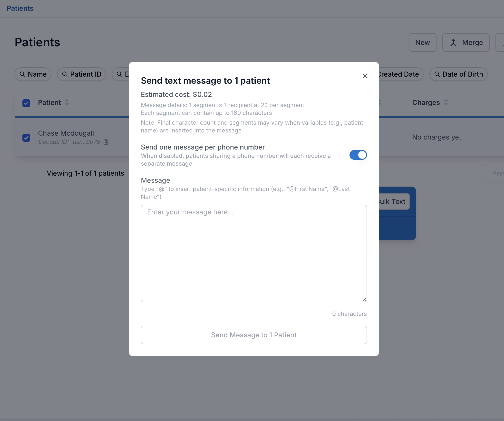Disable Send one message per phone number
Screen dimensions: 504x421
click(x=358, y=155)
